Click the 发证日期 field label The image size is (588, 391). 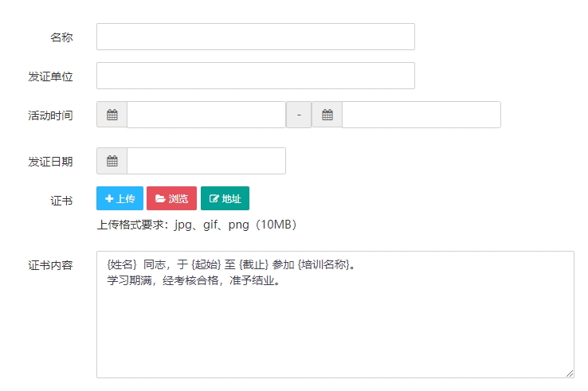(50, 162)
